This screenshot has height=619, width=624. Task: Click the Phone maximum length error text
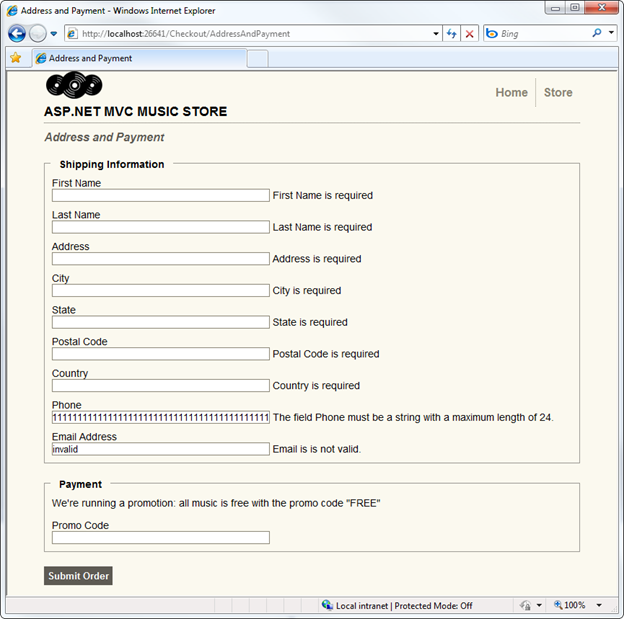tap(413, 417)
